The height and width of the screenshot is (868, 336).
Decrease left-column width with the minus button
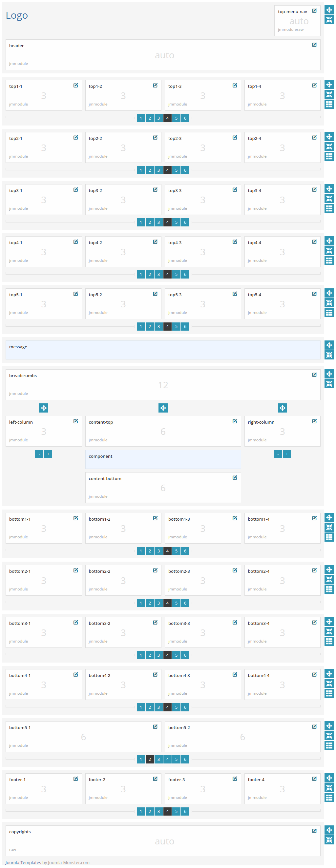click(39, 454)
